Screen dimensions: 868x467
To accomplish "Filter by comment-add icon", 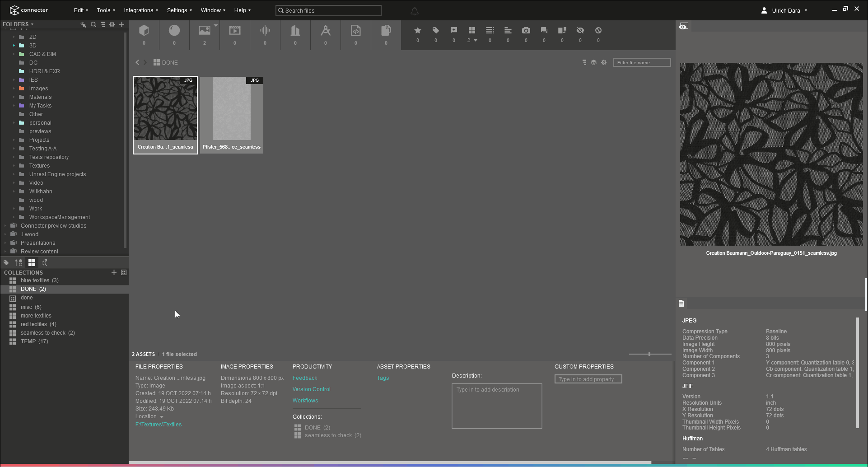I will 454,30.
